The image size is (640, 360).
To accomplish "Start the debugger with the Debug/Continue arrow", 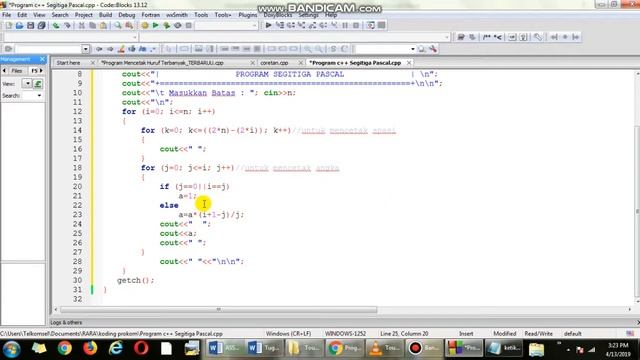I will [x=268, y=25].
